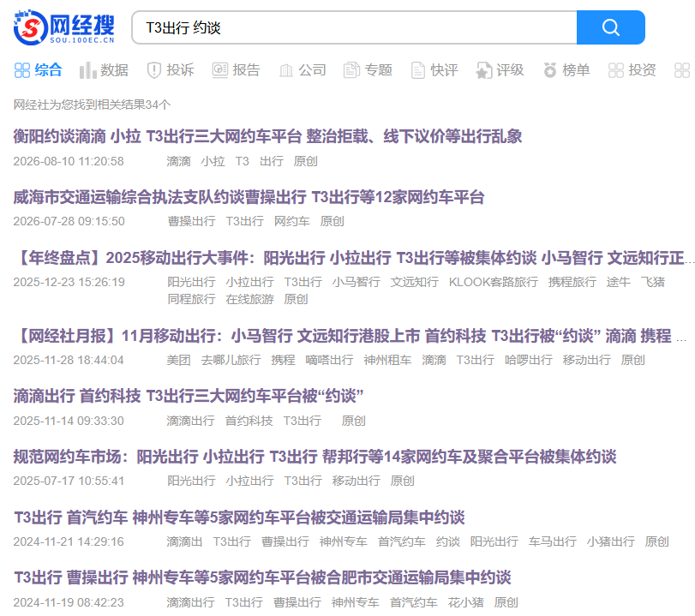Screen dimensions: 695x616
Task: Click the 小马智行 tag
Action: (x=356, y=282)
